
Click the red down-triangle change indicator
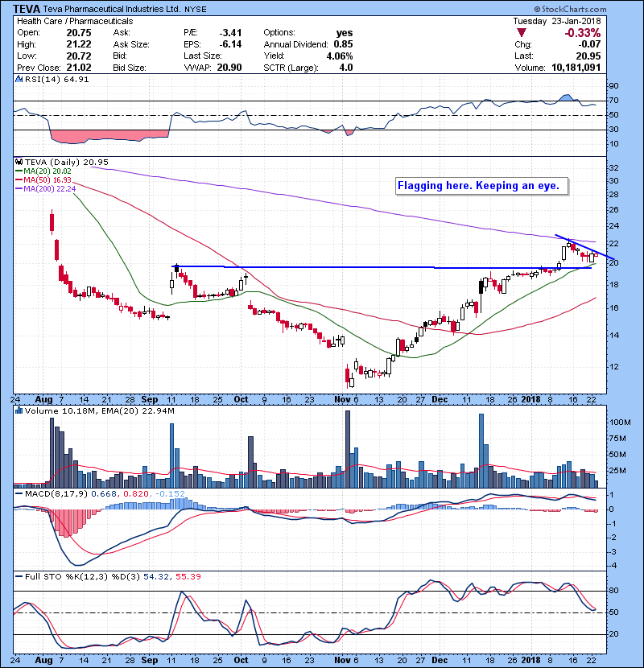(x=522, y=33)
